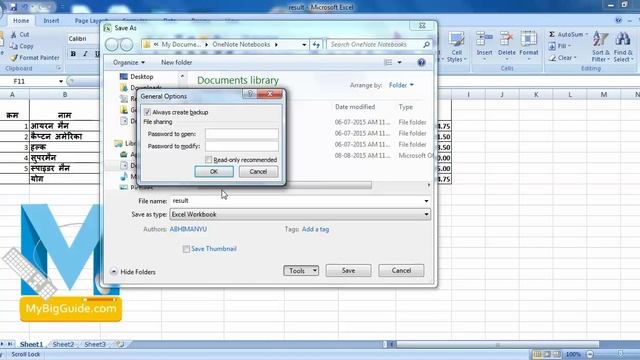640x360 pixels.
Task: Switch to the Insert ribbon tab
Action: [x=51, y=21]
